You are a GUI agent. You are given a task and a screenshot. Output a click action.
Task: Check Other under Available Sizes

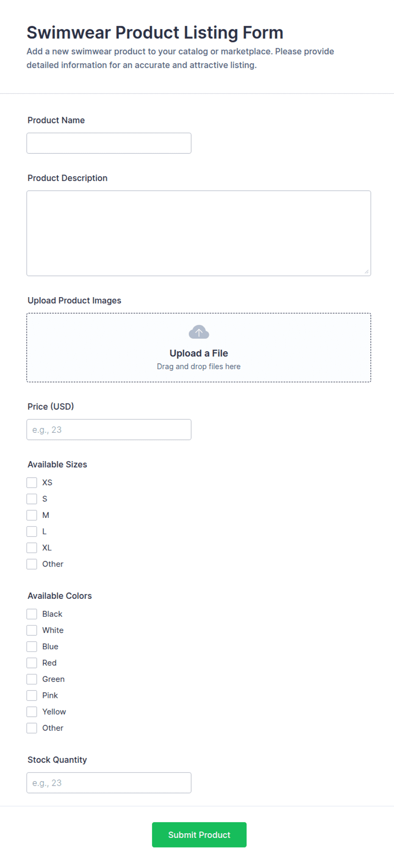32,564
